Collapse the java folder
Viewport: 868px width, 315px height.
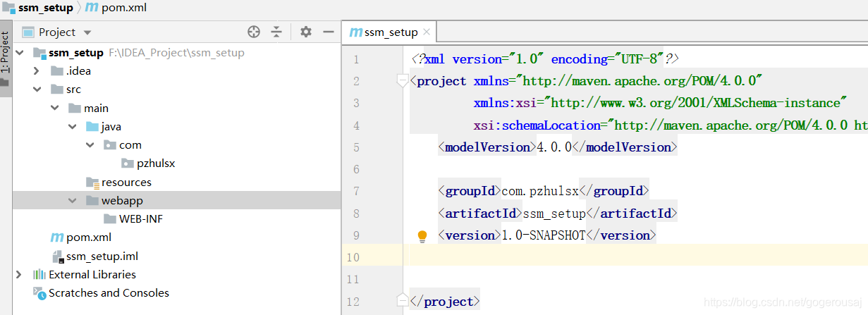coord(72,127)
